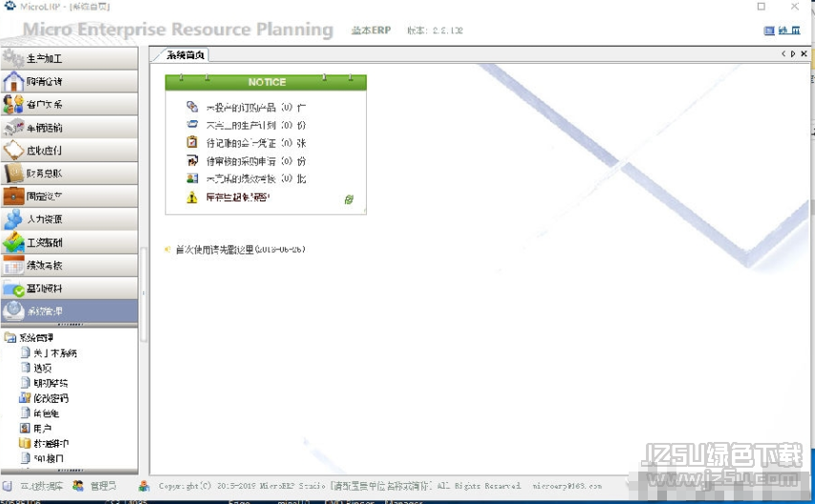
Task: Open the 工资薪酬 module with checkmark icon
Action: pos(69,241)
